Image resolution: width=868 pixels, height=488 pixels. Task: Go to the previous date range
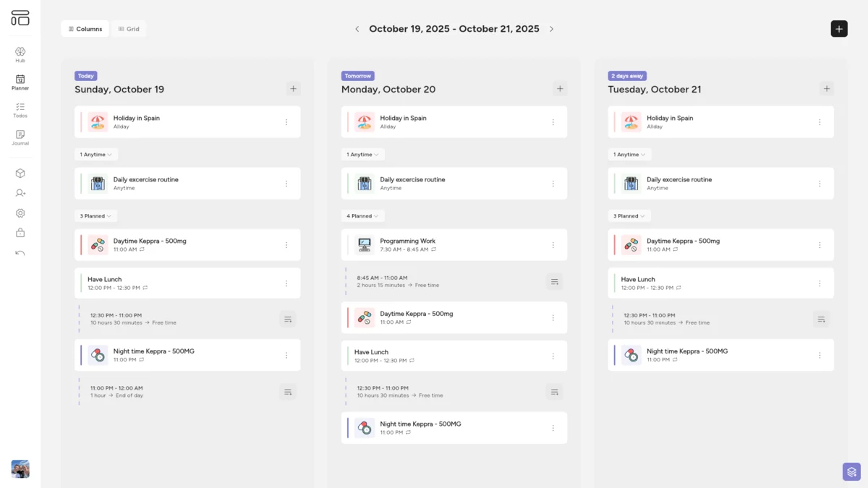[357, 29]
